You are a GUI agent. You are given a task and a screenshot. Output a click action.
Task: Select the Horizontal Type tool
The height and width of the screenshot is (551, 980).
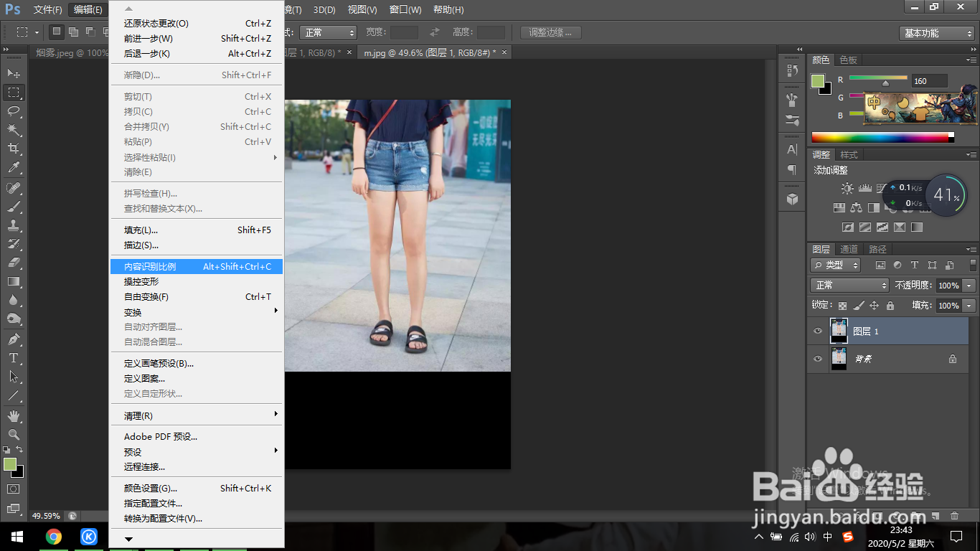[14, 358]
